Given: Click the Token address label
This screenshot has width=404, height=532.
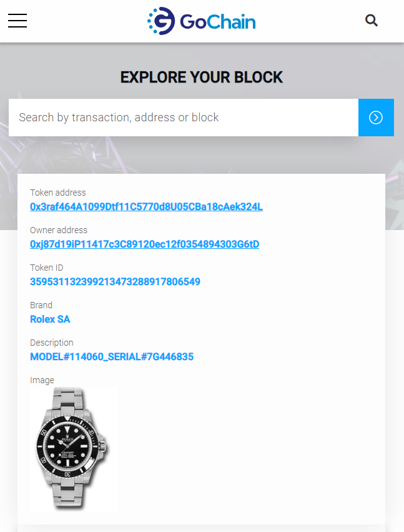Looking at the screenshot, I should tap(58, 193).
